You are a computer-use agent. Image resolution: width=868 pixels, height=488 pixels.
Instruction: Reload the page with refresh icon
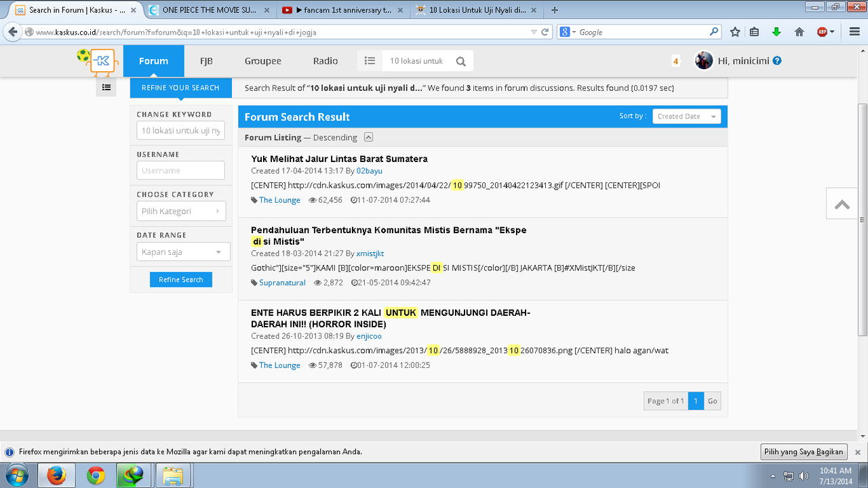coord(545,32)
